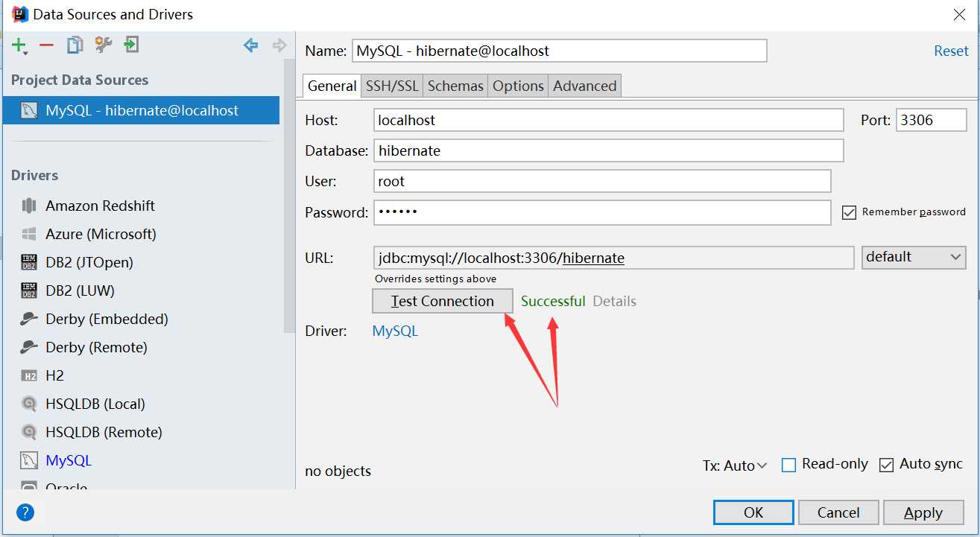Click the left panel vertical scrollbar
Image resolution: width=980 pixels, height=537 pixels.
(290, 197)
